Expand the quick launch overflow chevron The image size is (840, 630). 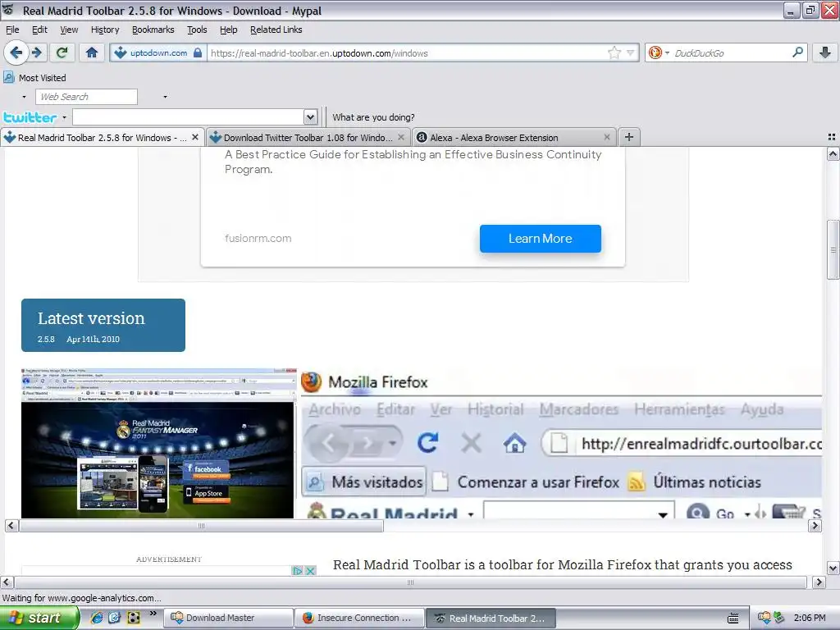click(153, 614)
